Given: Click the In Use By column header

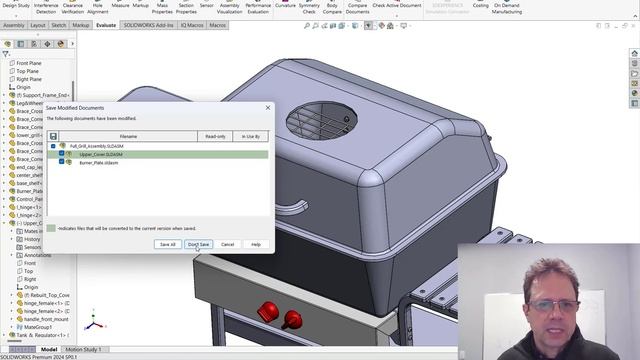Looking at the screenshot, I should pos(251,136).
